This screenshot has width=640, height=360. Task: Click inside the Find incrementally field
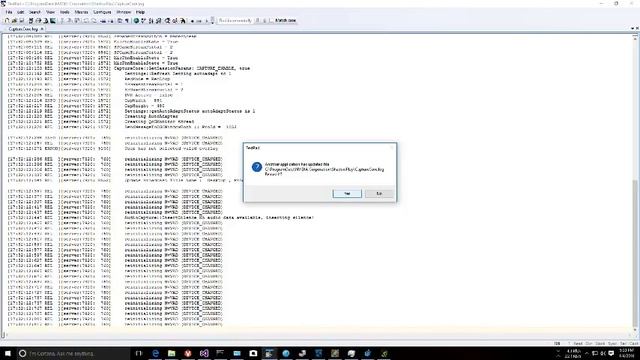coord(236,20)
